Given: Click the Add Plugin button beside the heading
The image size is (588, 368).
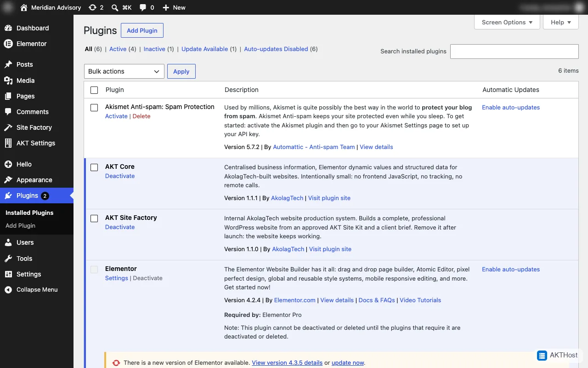Looking at the screenshot, I should click(142, 30).
